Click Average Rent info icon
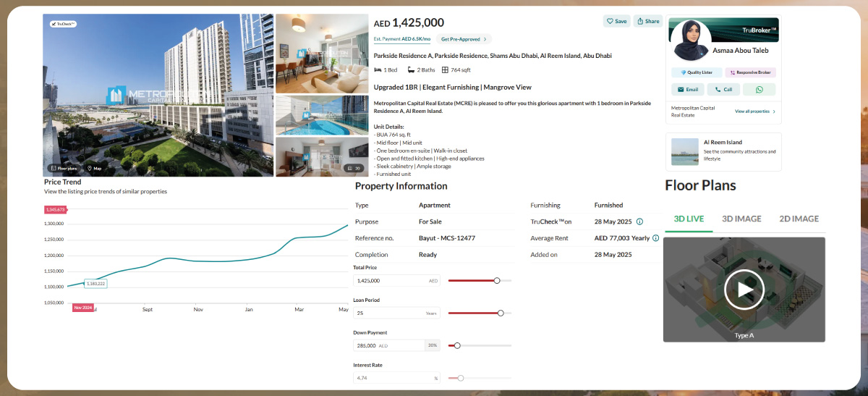The image size is (868, 396). (x=655, y=238)
